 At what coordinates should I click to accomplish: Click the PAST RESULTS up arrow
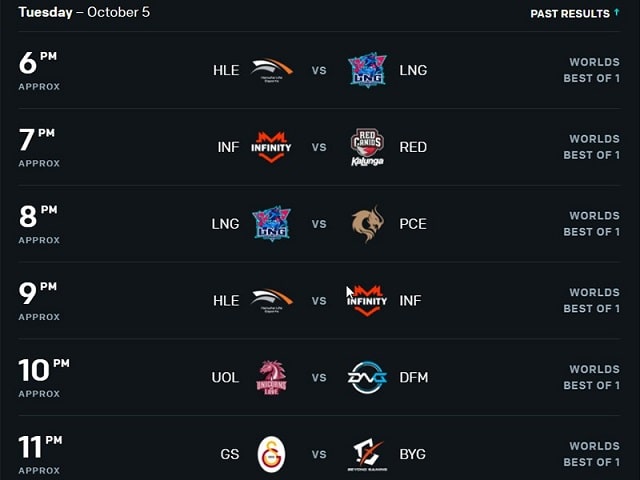click(616, 13)
